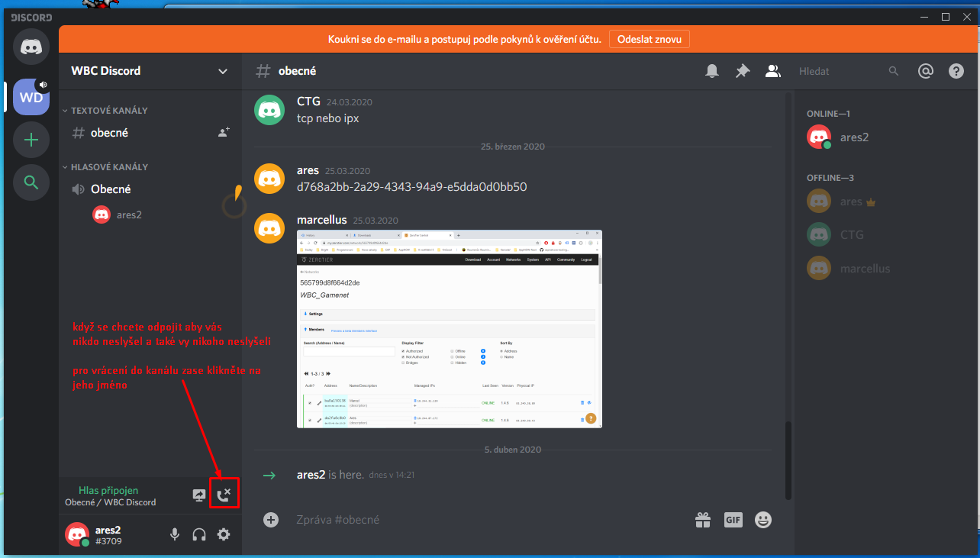This screenshot has width=980, height=558.
Task: Join the Obecné voice channel
Action: [150, 189]
